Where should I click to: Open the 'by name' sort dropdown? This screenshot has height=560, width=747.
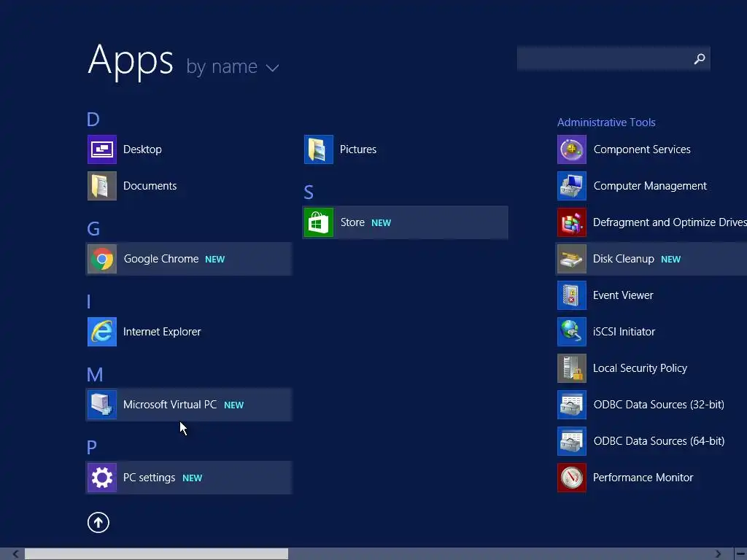pyautogui.click(x=233, y=66)
